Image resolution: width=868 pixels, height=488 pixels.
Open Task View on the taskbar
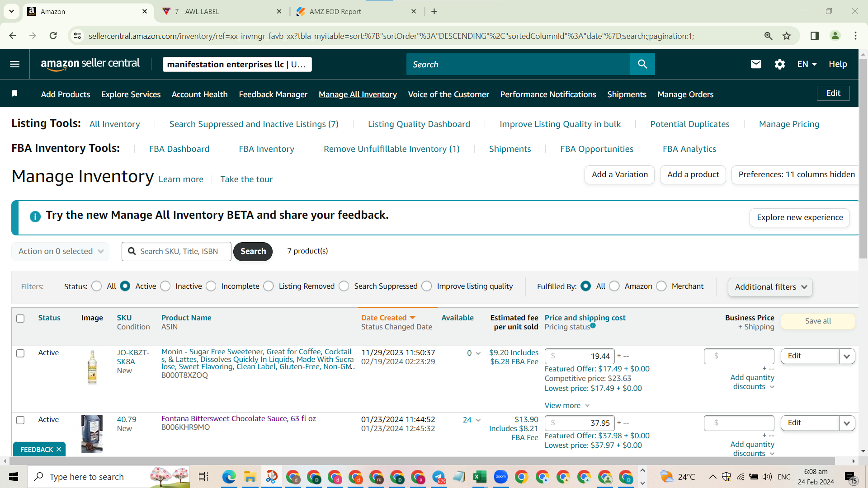(x=203, y=477)
